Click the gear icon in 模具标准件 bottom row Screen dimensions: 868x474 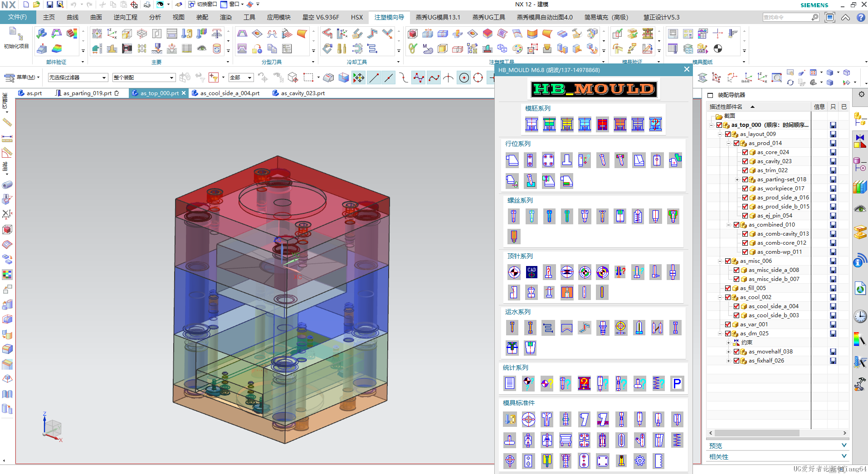pyautogui.click(x=640, y=461)
